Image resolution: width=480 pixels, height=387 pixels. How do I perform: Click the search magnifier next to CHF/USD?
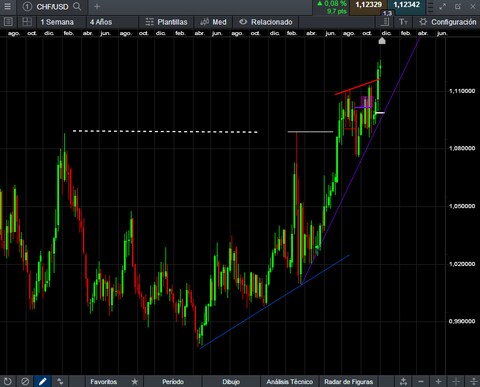[x=77, y=6]
